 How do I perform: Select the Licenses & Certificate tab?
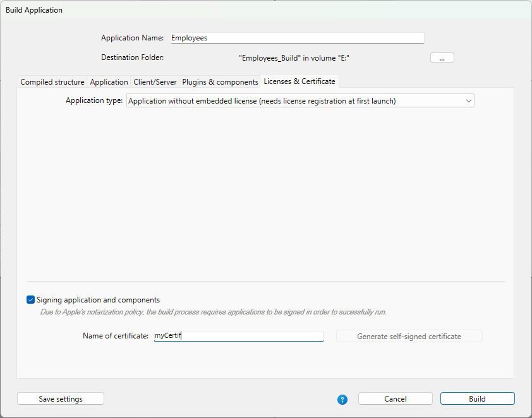[299, 81]
